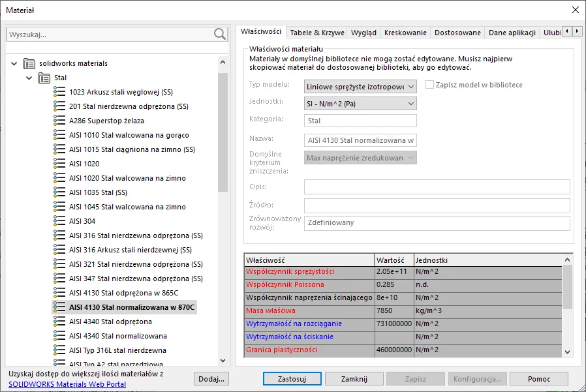
Task: Click the solidworks materials library icon
Action: point(29,63)
